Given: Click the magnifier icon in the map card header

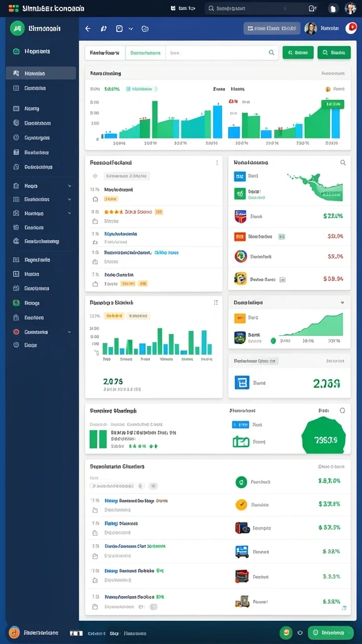Looking at the screenshot, I should pyautogui.click(x=343, y=163).
